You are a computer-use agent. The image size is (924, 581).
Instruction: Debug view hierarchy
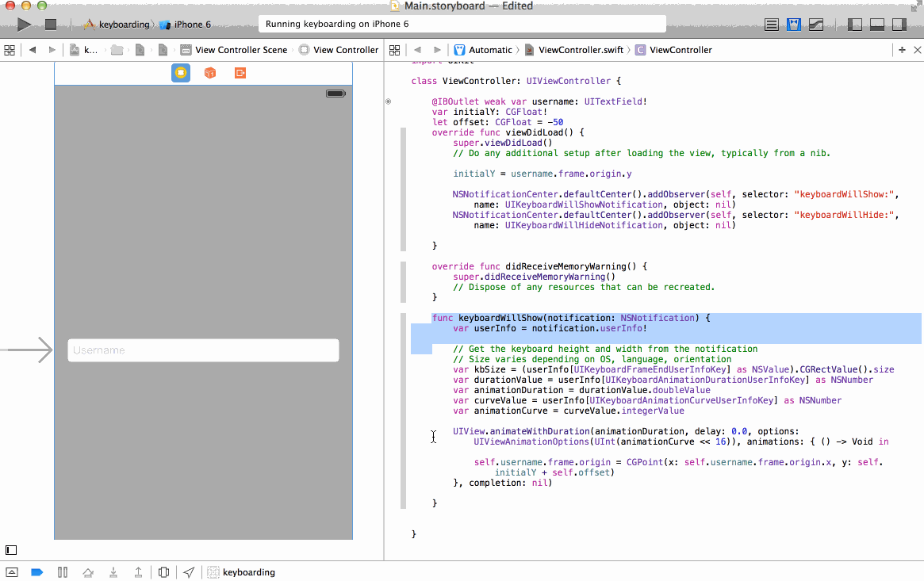pyautogui.click(x=164, y=572)
